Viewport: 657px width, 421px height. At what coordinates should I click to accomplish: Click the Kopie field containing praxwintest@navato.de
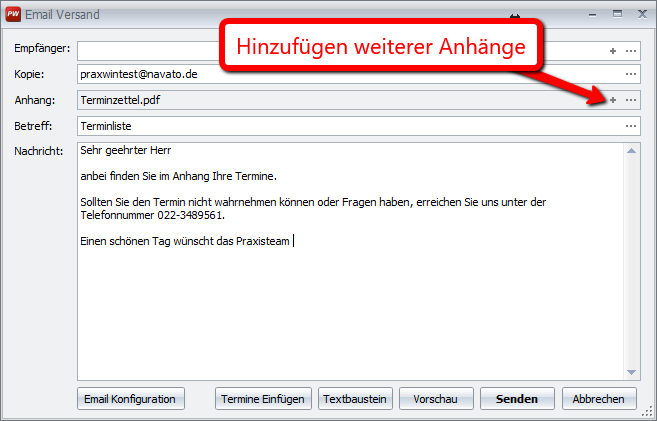[340, 74]
